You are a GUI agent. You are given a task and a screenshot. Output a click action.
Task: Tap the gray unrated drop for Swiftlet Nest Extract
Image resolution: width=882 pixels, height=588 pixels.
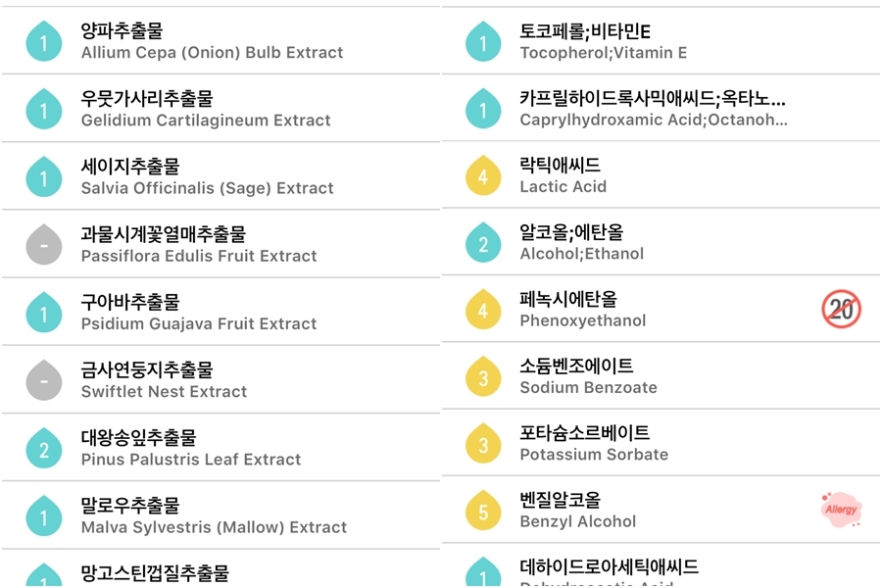[x=44, y=380]
